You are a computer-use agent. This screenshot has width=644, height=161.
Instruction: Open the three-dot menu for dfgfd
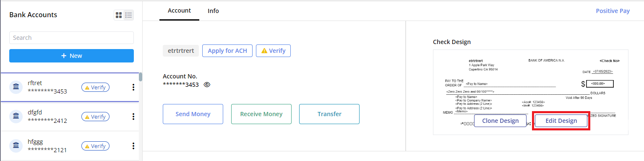tap(133, 117)
